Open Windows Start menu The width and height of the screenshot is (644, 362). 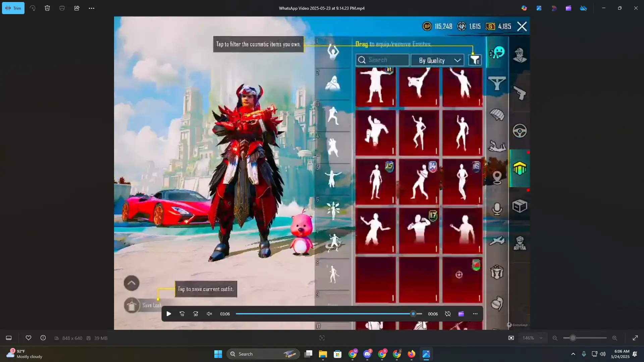click(218, 354)
